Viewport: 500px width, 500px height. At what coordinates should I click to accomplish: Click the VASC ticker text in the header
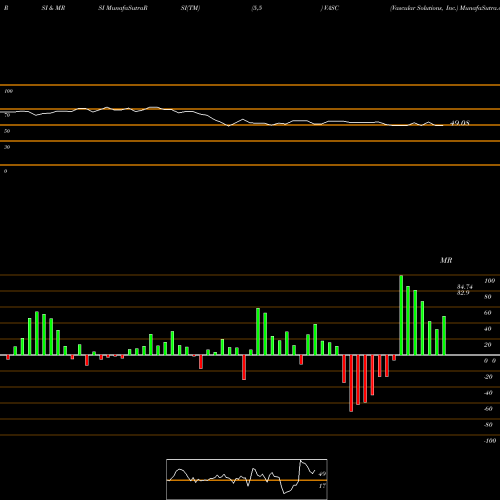[x=330, y=8]
